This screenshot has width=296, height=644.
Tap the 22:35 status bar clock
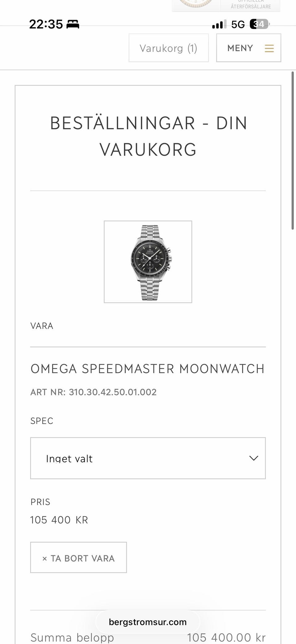pos(46,24)
